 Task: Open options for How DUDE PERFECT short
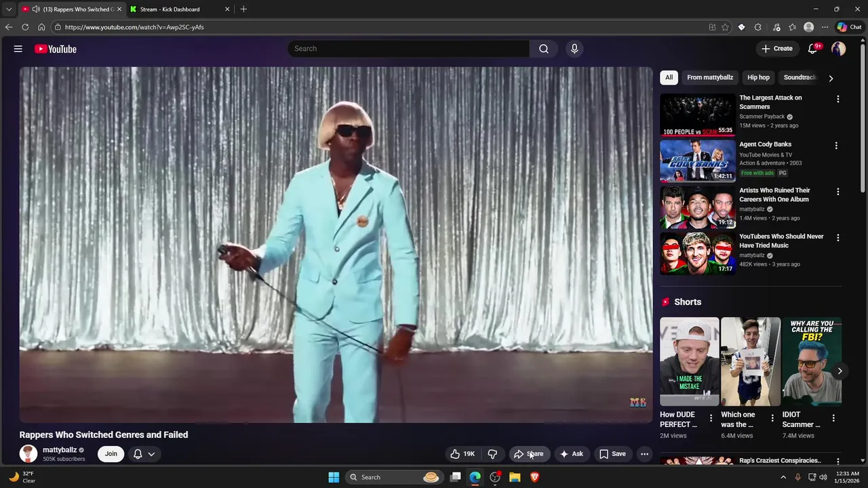coord(711,418)
